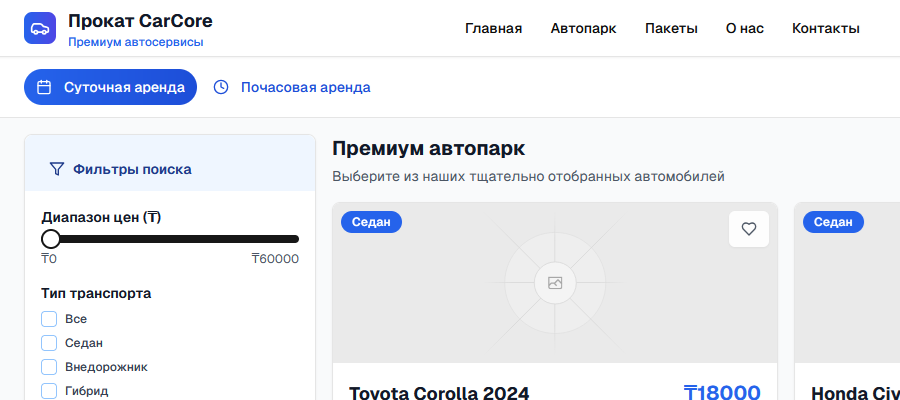
Task: Click the Тип транспорта label
Action: pos(96,294)
